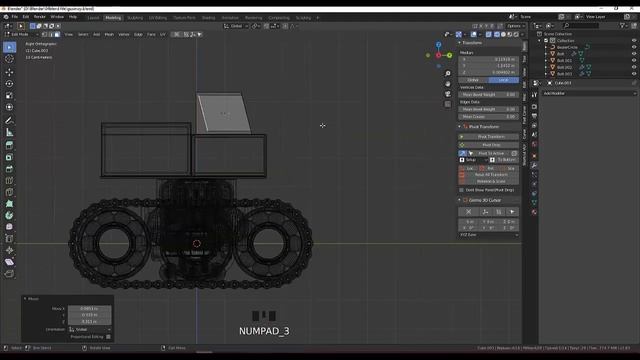Image resolution: width=640 pixels, height=360 pixels.
Task: Open the File menu
Action: coord(15,17)
